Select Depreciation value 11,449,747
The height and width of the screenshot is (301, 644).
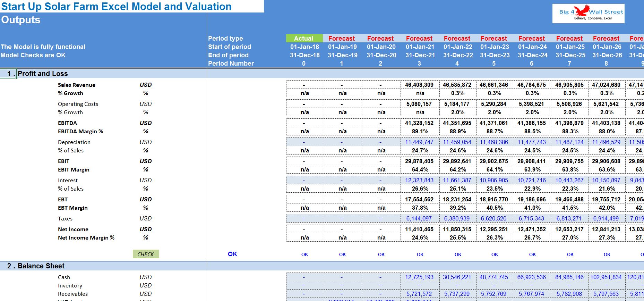(x=419, y=142)
